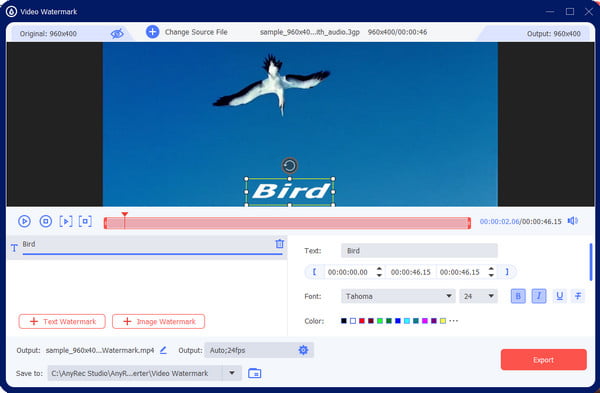600x393 pixels.
Task: Click output filename sample_960x40...Watermark.mp4
Action: pyautogui.click(x=100, y=350)
